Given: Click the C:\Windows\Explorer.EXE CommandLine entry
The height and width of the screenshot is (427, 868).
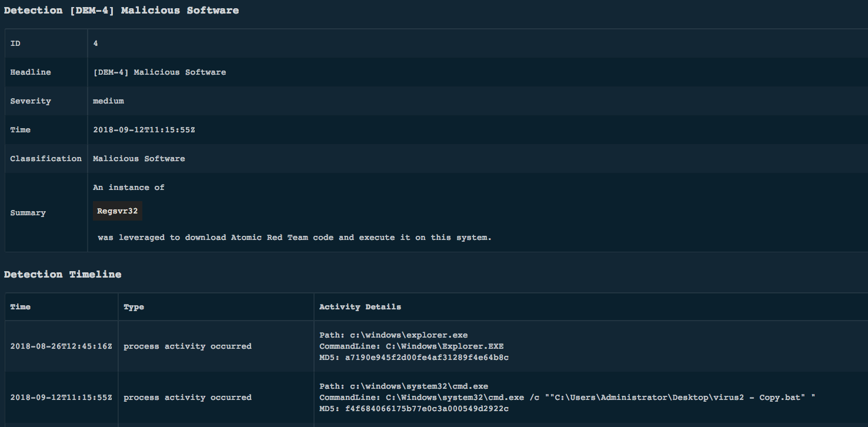Looking at the screenshot, I should (x=411, y=346).
